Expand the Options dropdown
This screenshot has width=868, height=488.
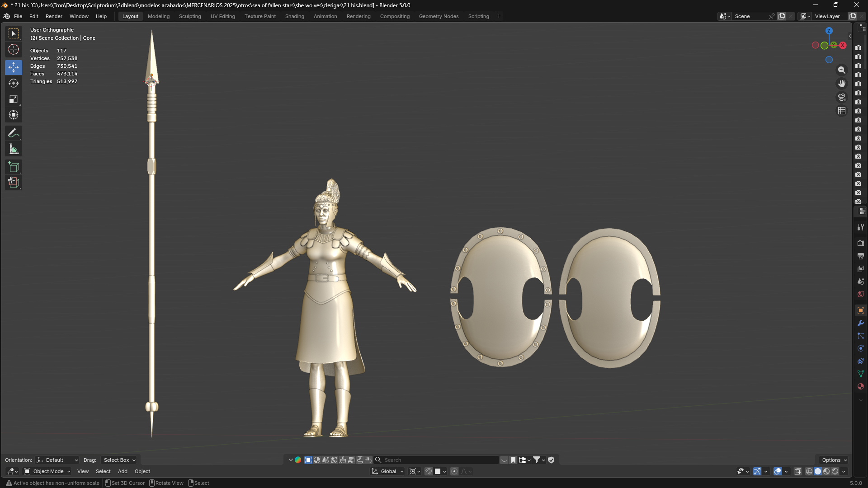click(x=834, y=460)
